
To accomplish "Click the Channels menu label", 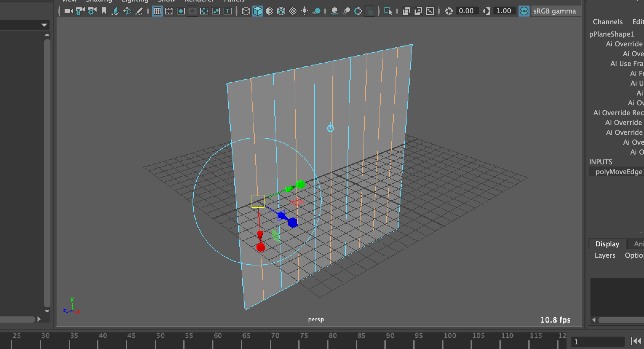I will tap(608, 22).
